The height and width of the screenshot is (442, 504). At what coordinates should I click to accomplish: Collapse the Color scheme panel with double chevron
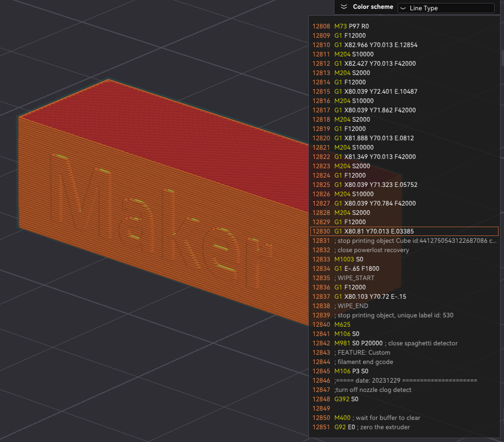344,7
